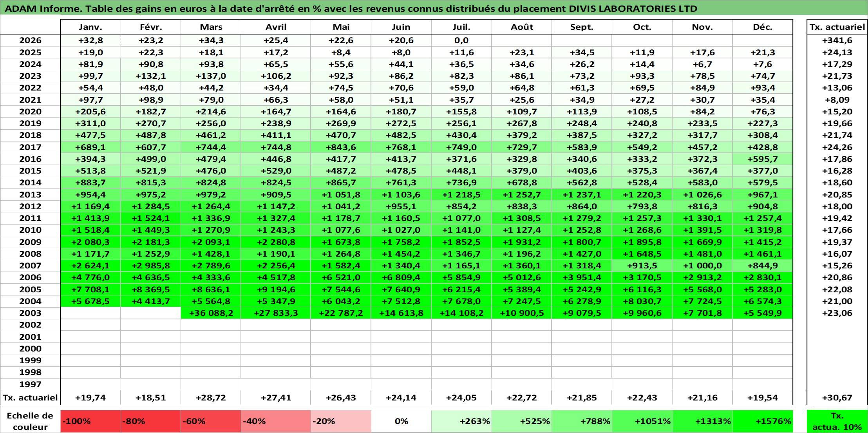Click the +9 194,6 cell for Avril 2005
Screen dimensions: 868x433
(276, 290)
